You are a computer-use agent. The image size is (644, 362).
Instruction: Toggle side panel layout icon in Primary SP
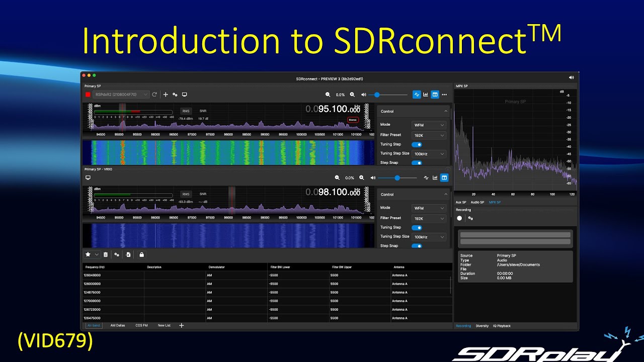(x=435, y=95)
